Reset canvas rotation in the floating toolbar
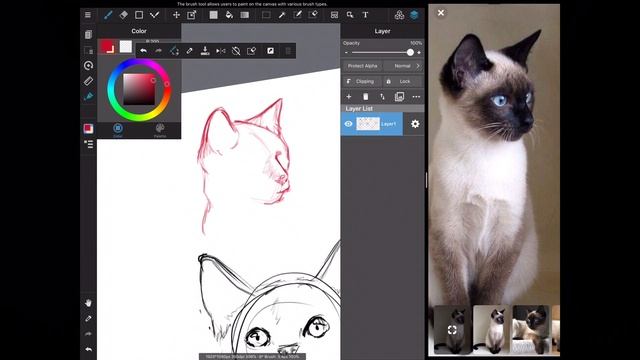 [236, 51]
